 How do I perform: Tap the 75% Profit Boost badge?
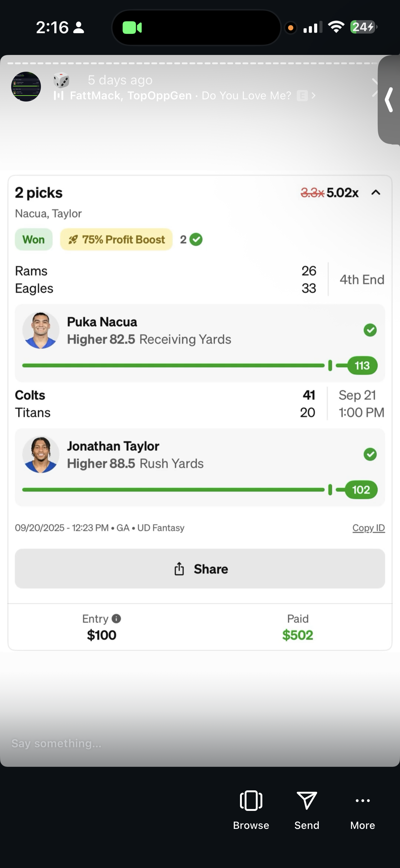[x=117, y=240]
